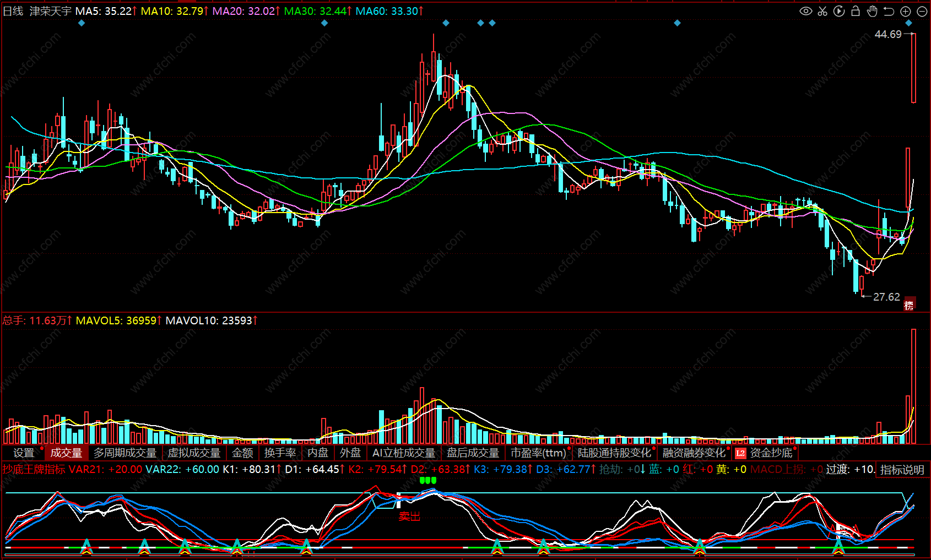Click the 总手: 11.63万 volume label

coord(37,320)
